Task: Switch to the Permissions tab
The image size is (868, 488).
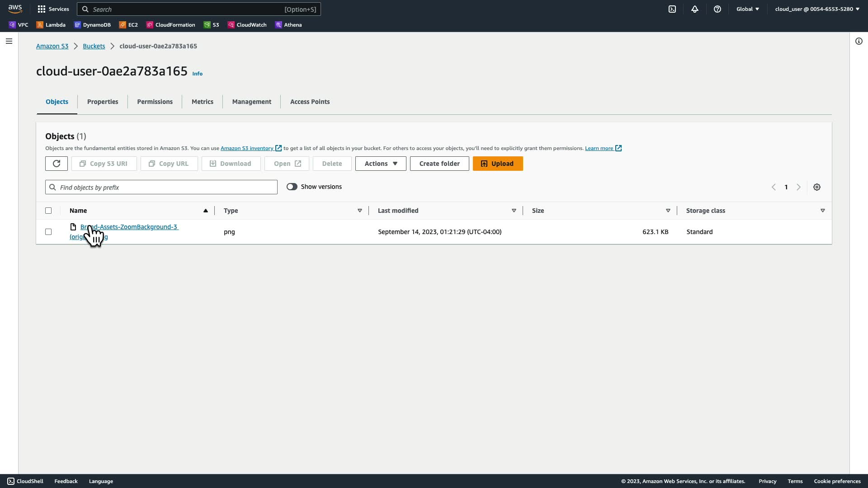Action: (155, 102)
